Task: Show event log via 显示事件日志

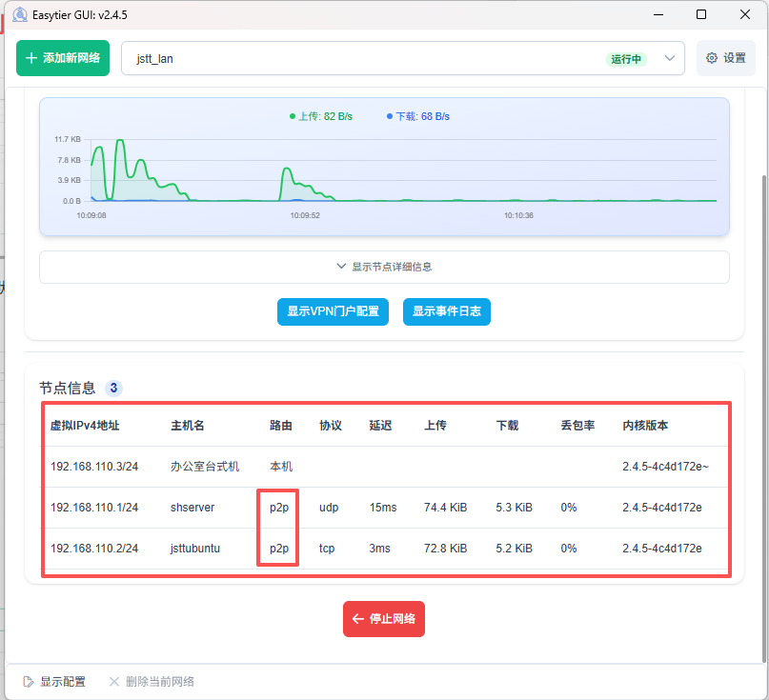Action: tap(446, 311)
